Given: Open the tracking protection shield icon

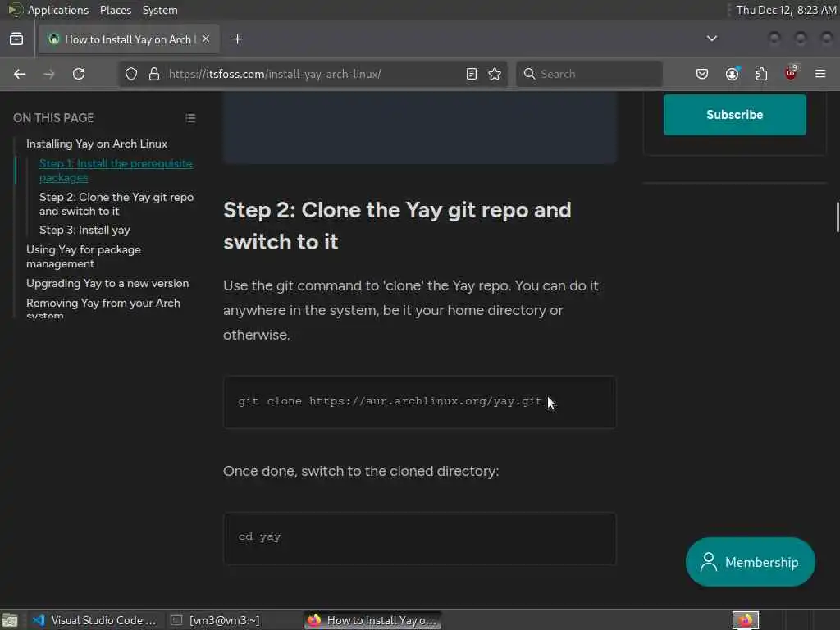Looking at the screenshot, I should tap(131, 74).
